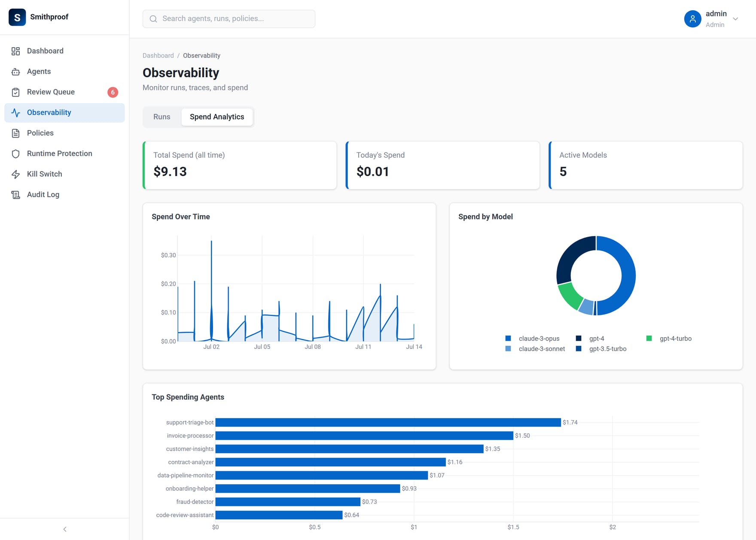Click in the search agents, runs, policies field
Image resolution: width=756 pixels, height=540 pixels.
(229, 19)
